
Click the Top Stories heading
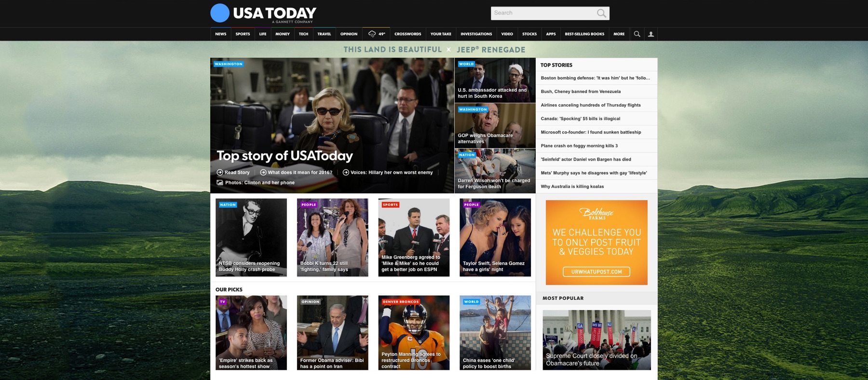[x=556, y=65]
